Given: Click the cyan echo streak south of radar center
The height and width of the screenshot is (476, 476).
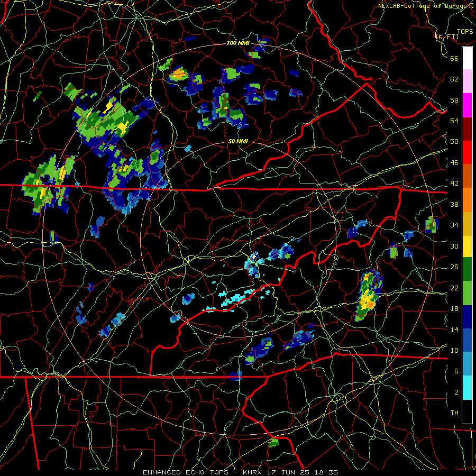Looking at the screenshot, I should click(x=237, y=299).
